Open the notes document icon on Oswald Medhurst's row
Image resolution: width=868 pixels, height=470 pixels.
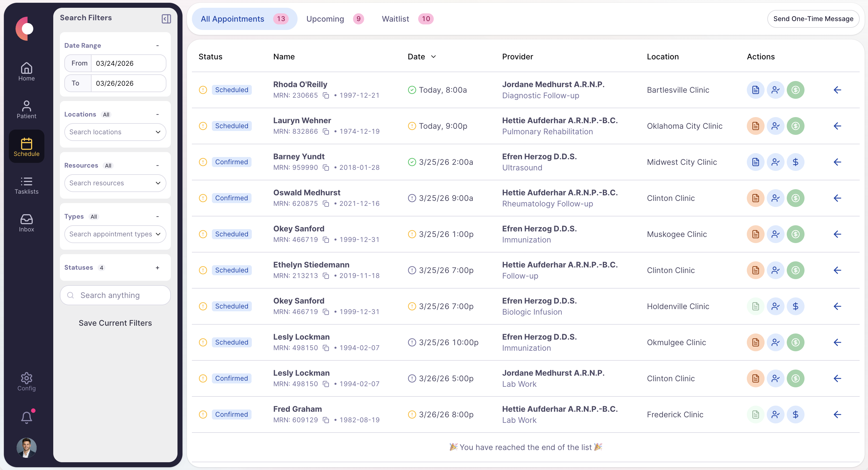[755, 198]
